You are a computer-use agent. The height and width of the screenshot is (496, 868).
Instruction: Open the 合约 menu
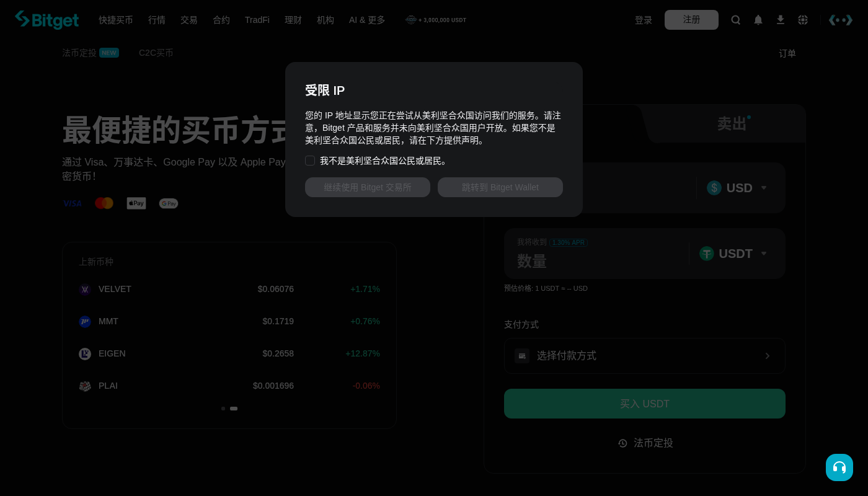tap(221, 20)
